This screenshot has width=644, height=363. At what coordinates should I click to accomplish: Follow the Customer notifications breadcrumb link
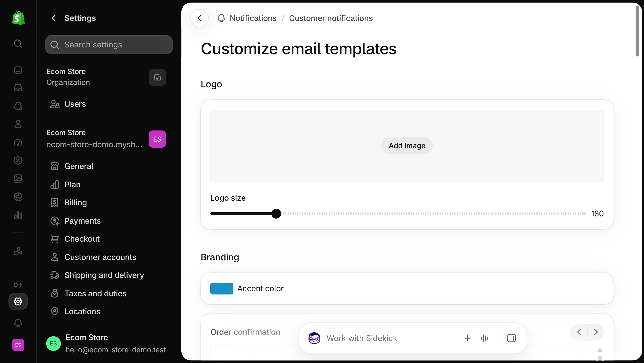pos(331,18)
